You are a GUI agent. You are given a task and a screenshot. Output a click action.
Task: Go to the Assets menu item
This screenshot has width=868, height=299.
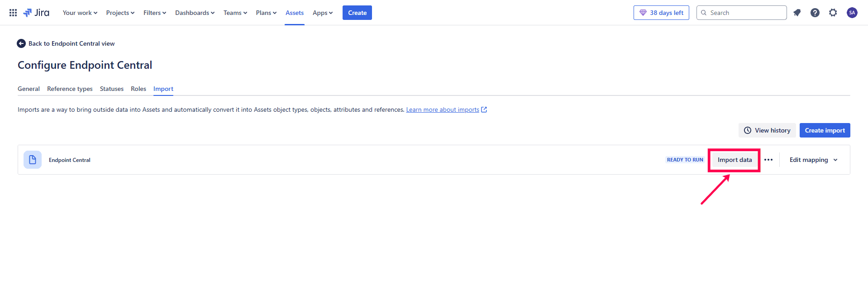coord(295,13)
